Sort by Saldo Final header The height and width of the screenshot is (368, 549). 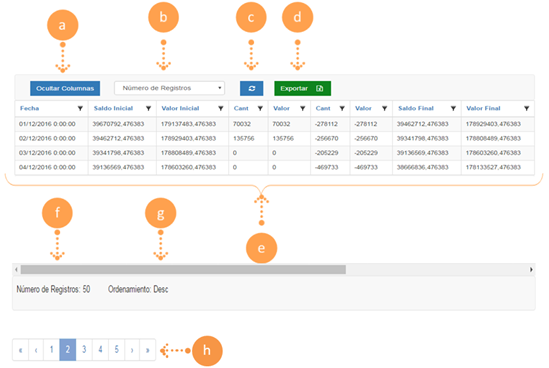[x=416, y=108]
